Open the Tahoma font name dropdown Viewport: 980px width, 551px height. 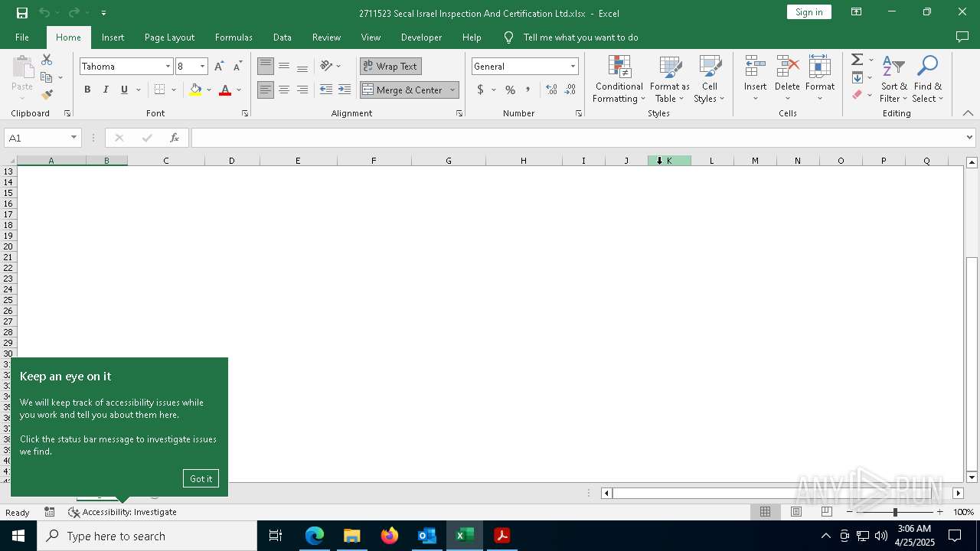click(168, 67)
